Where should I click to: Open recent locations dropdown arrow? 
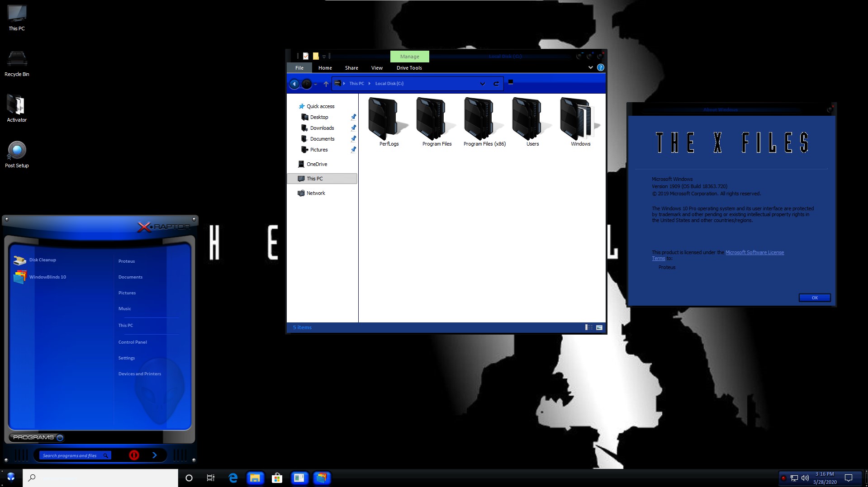click(315, 84)
